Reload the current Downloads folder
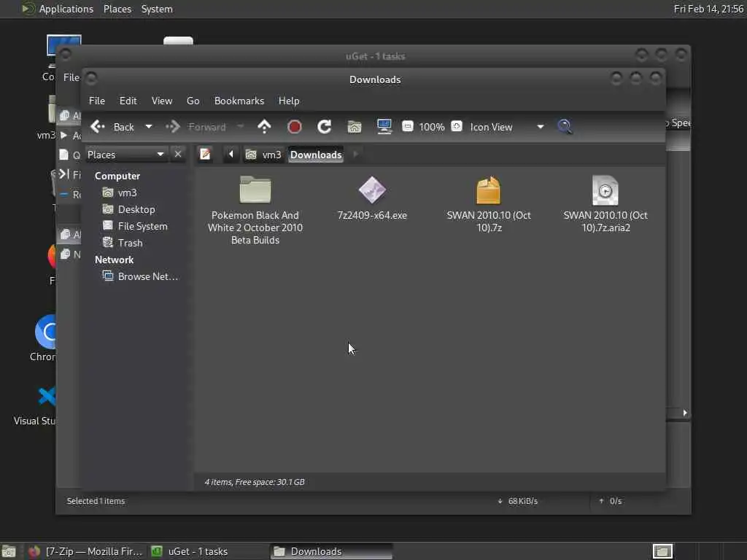747x560 pixels. tap(325, 127)
